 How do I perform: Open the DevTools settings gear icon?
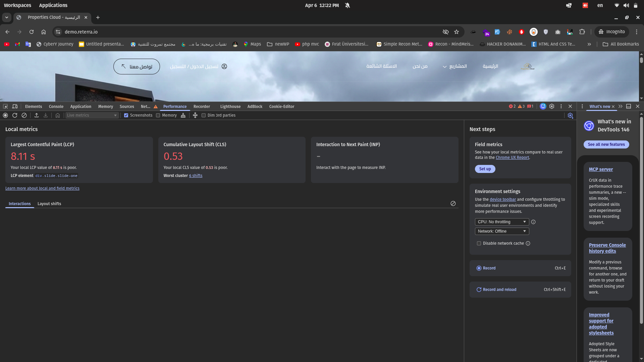pos(552,106)
